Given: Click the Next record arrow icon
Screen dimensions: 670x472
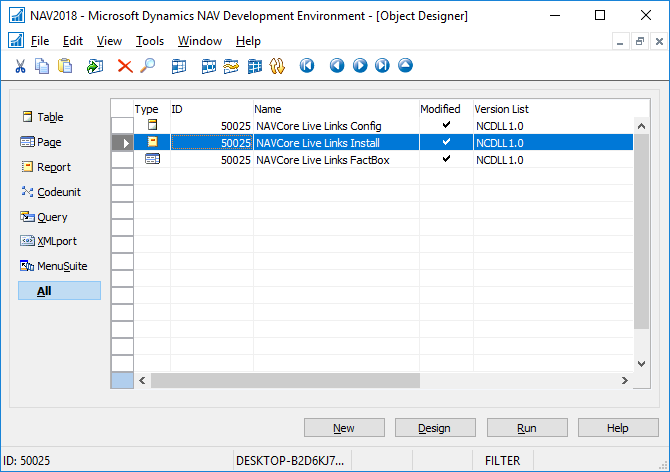Looking at the screenshot, I should 359,66.
